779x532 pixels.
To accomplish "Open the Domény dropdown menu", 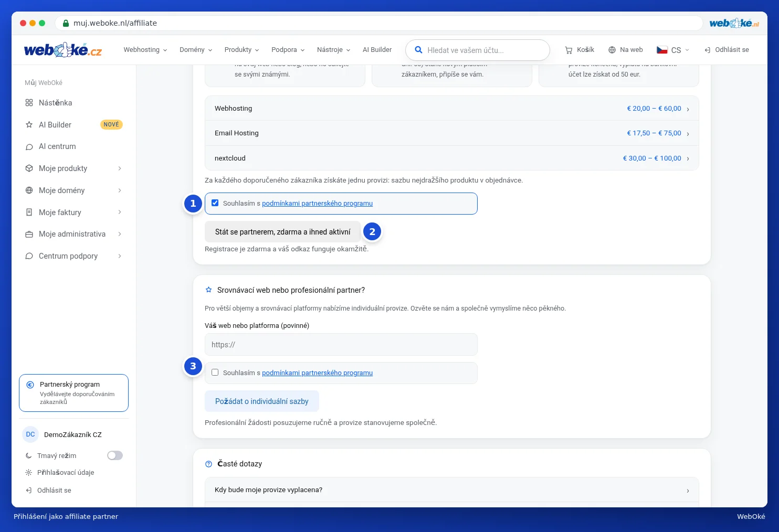I will [x=196, y=50].
